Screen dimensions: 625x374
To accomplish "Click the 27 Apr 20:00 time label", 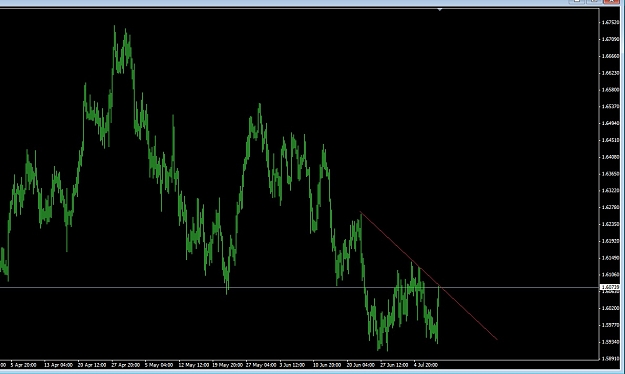I will coord(126,365).
